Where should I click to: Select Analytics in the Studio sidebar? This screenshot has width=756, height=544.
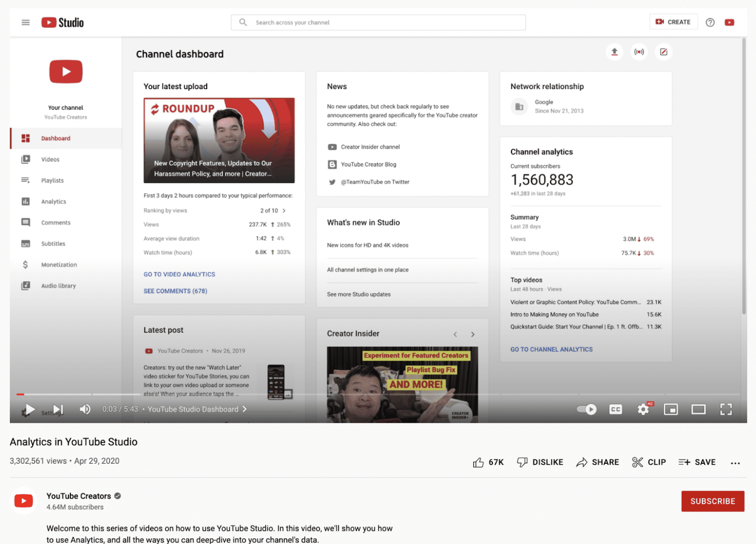pos(53,201)
